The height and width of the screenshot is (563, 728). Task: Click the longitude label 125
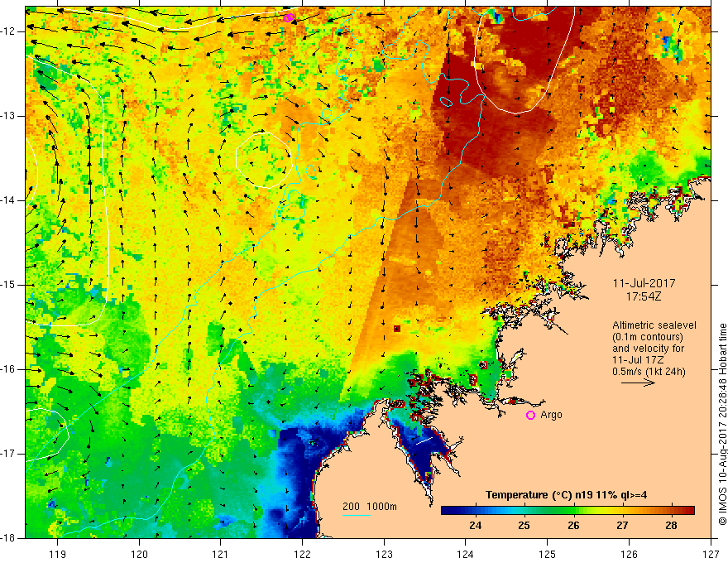(x=548, y=554)
